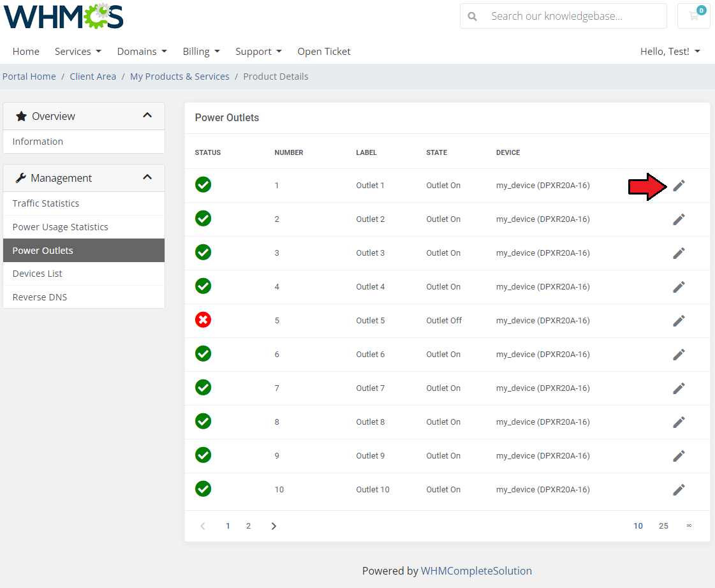This screenshot has height=588, width=715.
Task: Click the green status icon for Outlet 2
Action: [203, 218]
